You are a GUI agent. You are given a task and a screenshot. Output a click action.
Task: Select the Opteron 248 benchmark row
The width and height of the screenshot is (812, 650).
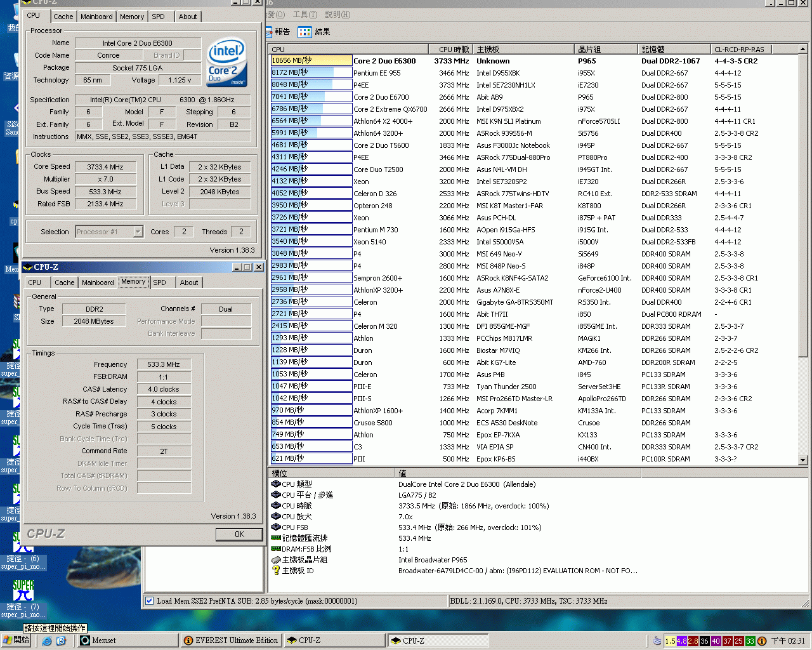534,206
